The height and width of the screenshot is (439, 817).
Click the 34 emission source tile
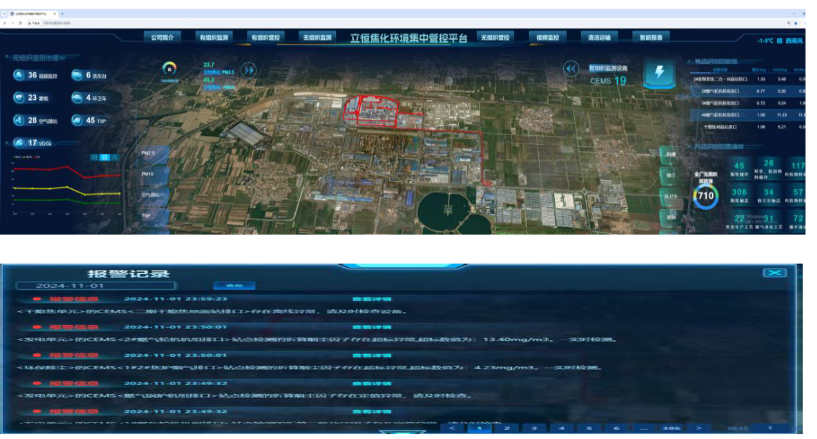(769, 195)
